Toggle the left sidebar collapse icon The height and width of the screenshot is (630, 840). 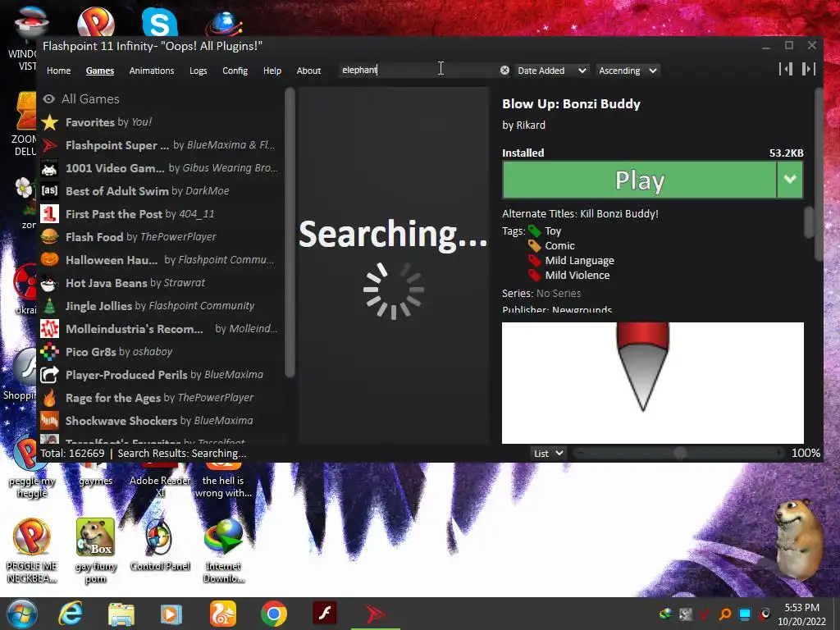(786, 69)
